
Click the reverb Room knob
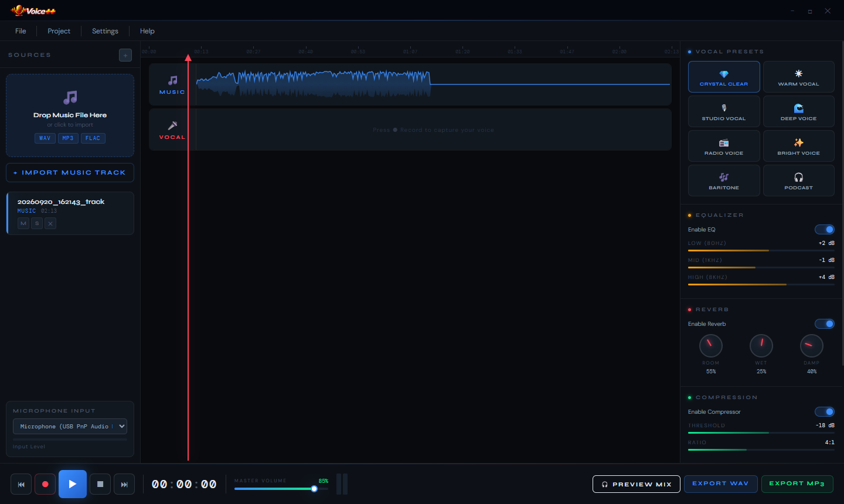711,346
